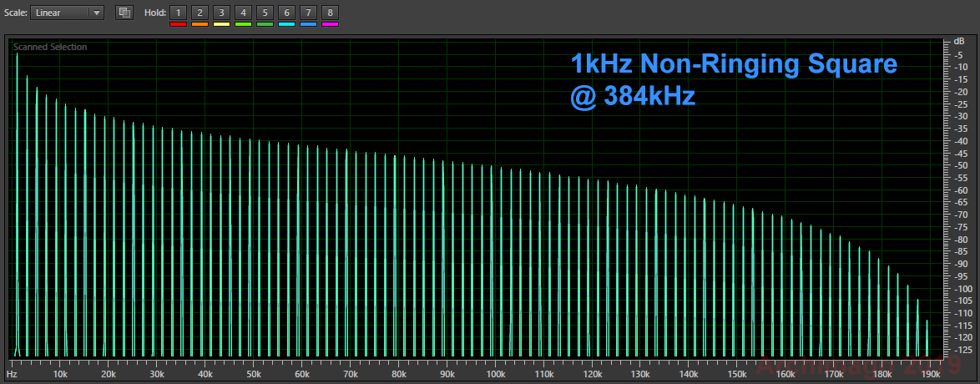980x384 pixels.
Task: Click the red swatch under Hold 1
Action: click(x=178, y=24)
